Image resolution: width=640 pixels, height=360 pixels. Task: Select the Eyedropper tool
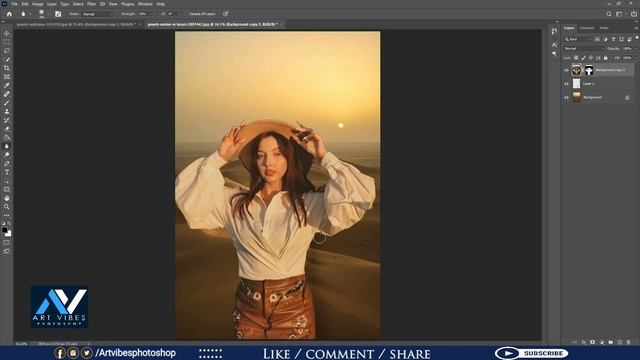tap(7, 85)
